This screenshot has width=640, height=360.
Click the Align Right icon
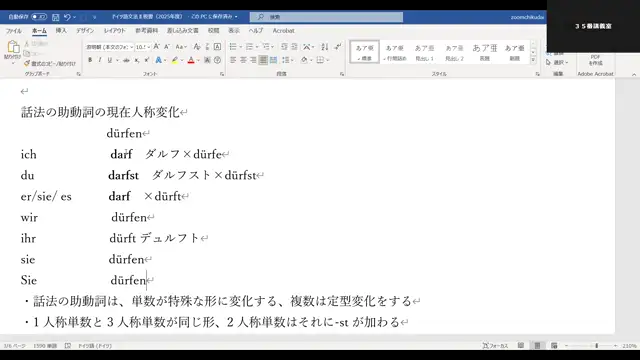[253, 60]
